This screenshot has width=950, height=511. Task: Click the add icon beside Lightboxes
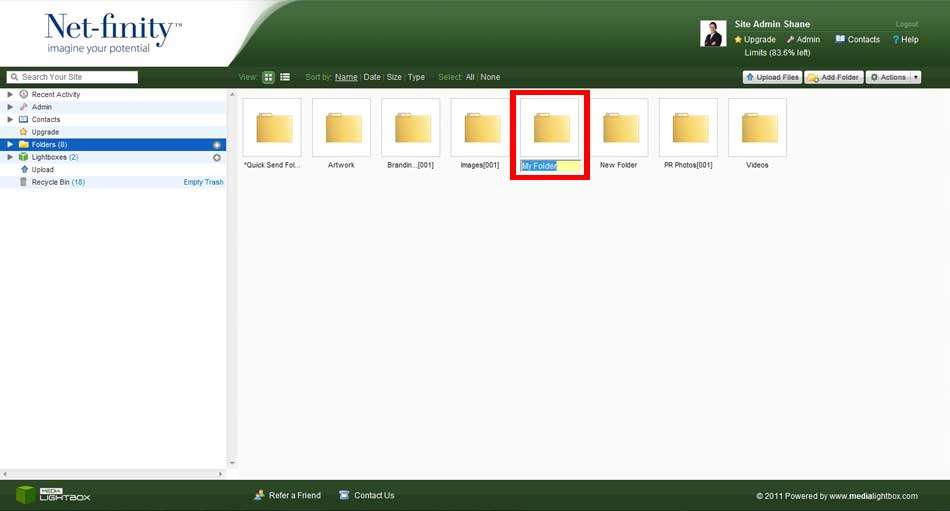pos(217,157)
